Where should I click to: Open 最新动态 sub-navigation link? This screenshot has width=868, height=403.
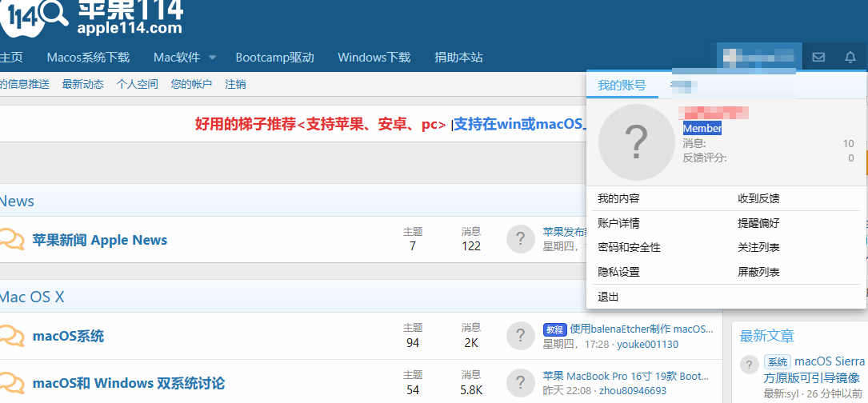(82, 84)
